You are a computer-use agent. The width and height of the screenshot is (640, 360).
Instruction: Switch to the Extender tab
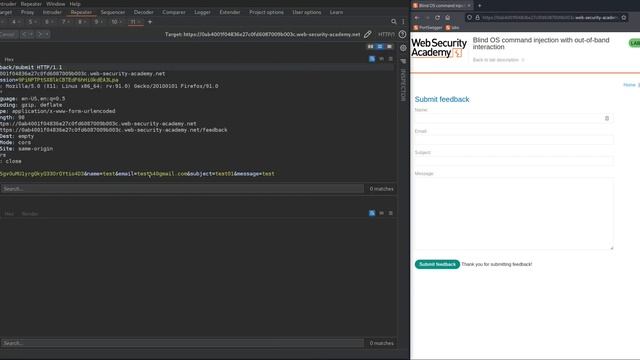pos(230,12)
